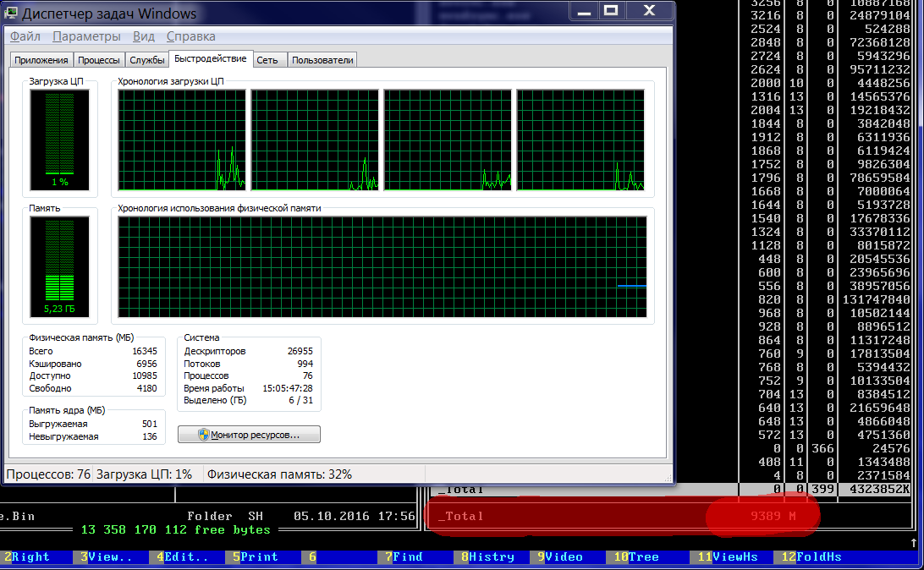The width and height of the screenshot is (924, 570).
Task: Click the 11ViewHs function key in file manager
Action: pyautogui.click(x=728, y=557)
